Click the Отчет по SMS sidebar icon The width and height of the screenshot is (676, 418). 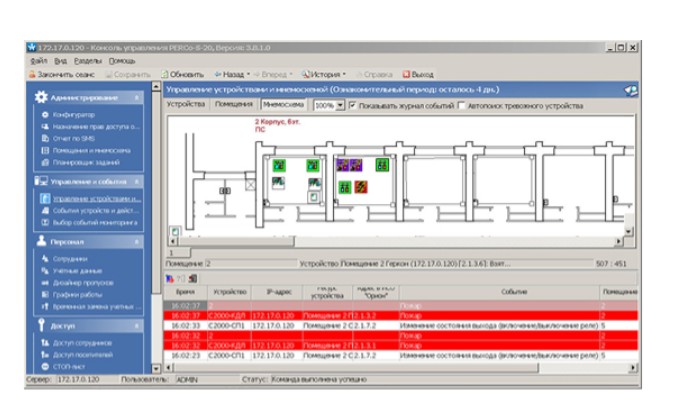[x=44, y=138]
